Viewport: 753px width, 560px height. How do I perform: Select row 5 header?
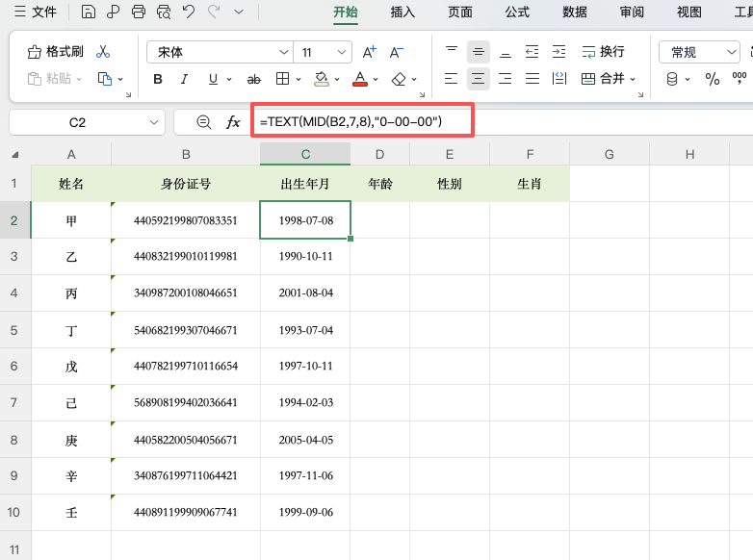tap(14, 330)
